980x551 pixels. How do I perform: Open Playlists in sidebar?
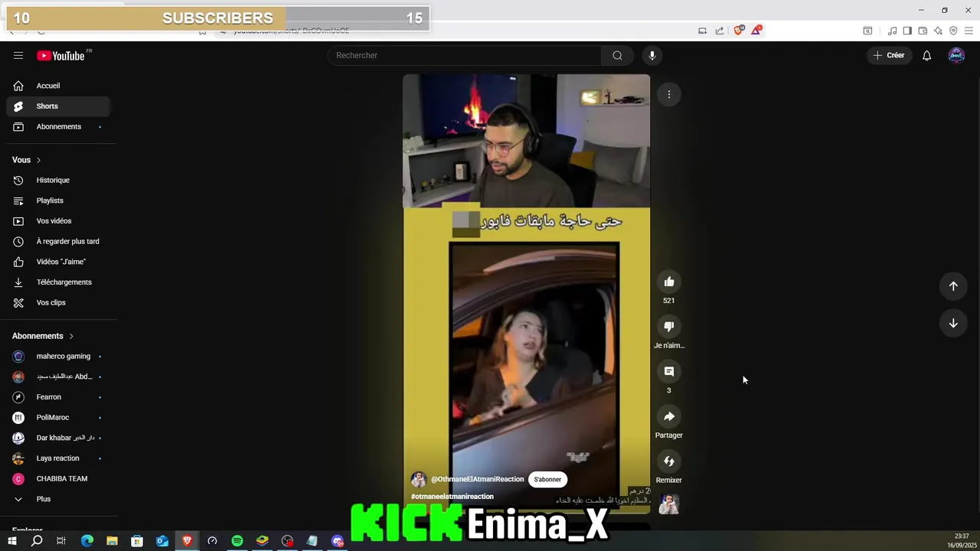[58, 201]
